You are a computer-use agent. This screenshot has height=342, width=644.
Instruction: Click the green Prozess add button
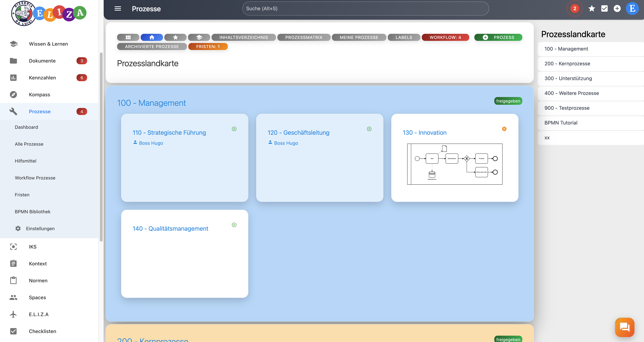(498, 38)
